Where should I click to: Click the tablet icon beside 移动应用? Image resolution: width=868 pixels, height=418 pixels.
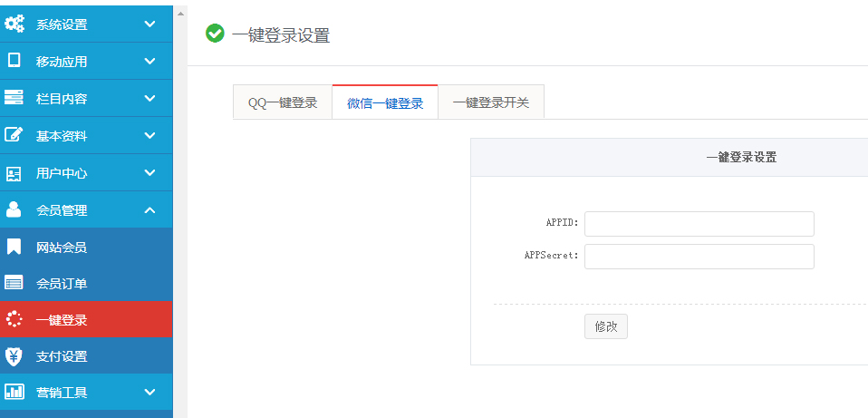pos(14,62)
